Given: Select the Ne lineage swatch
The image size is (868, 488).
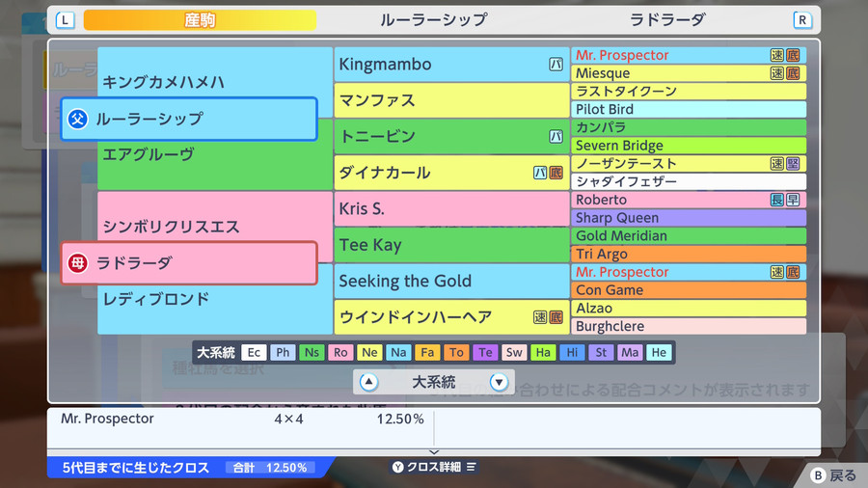Looking at the screenshot, I should tap(369, 352).
